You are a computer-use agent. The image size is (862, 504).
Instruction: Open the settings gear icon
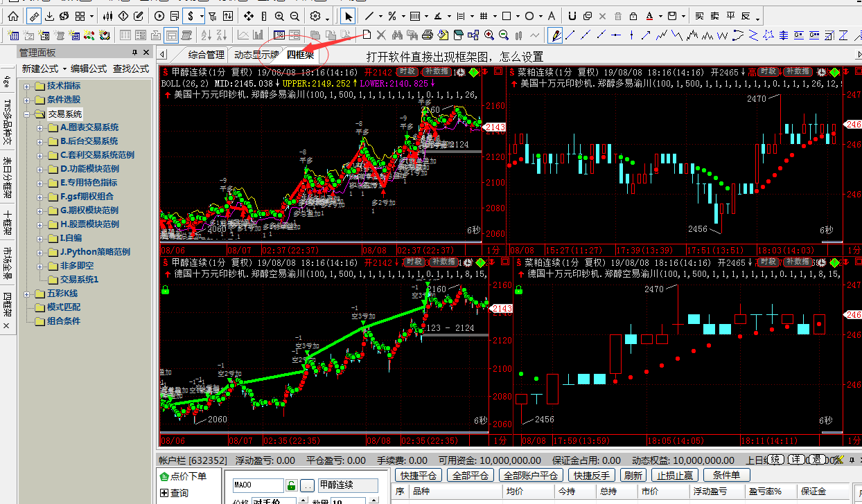(x=315, y=16)
